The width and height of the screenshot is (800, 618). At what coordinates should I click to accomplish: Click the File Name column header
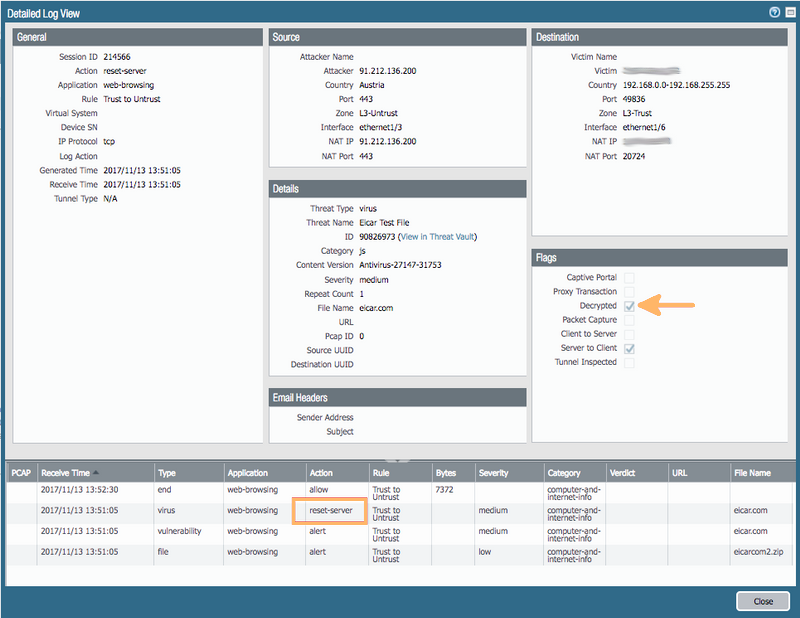coord(751,473)
